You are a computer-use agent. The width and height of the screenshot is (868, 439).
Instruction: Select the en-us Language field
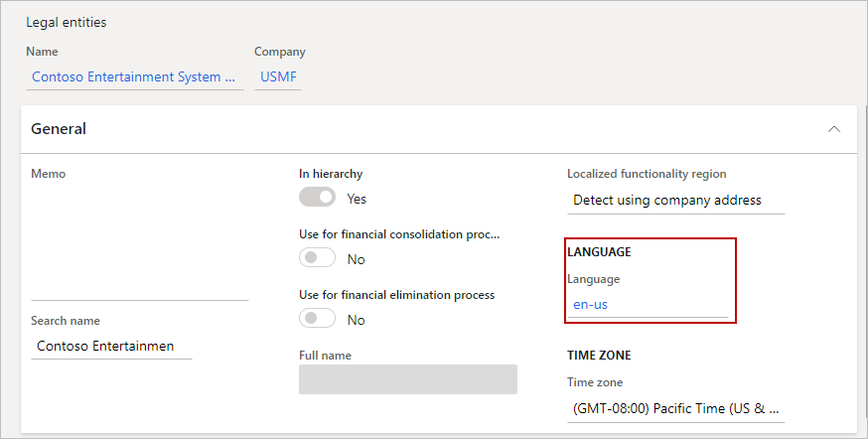pos(648,305)
